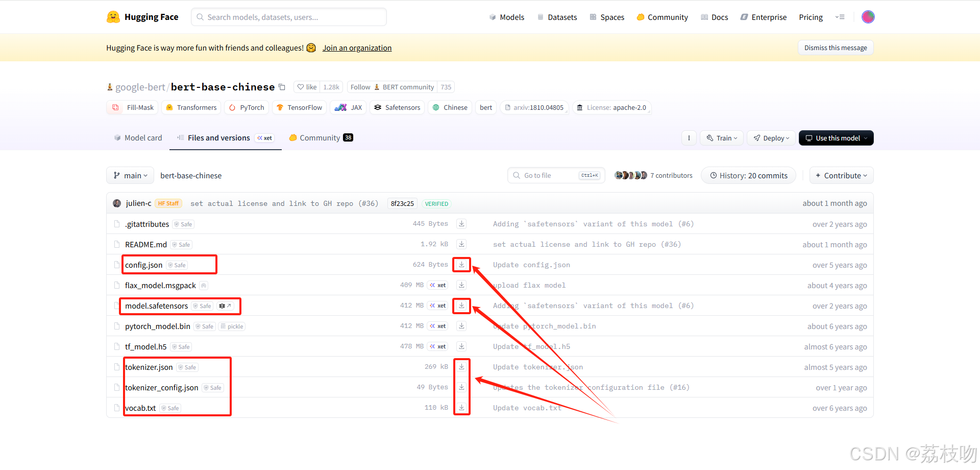Click the TensorFlow tag
The height and width of the screenshot is (470, 980).
click(299, 107)
